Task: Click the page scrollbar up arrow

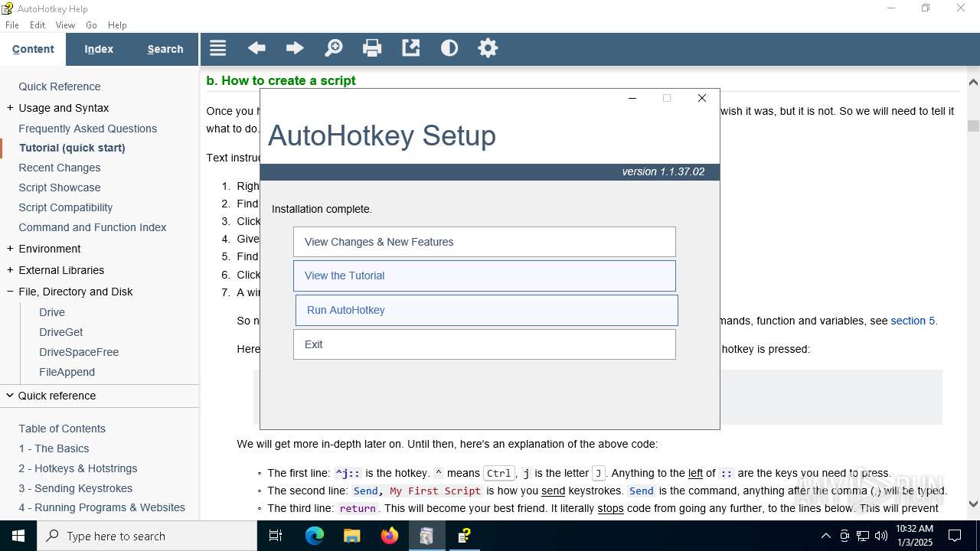Action: tap(973, 82)
